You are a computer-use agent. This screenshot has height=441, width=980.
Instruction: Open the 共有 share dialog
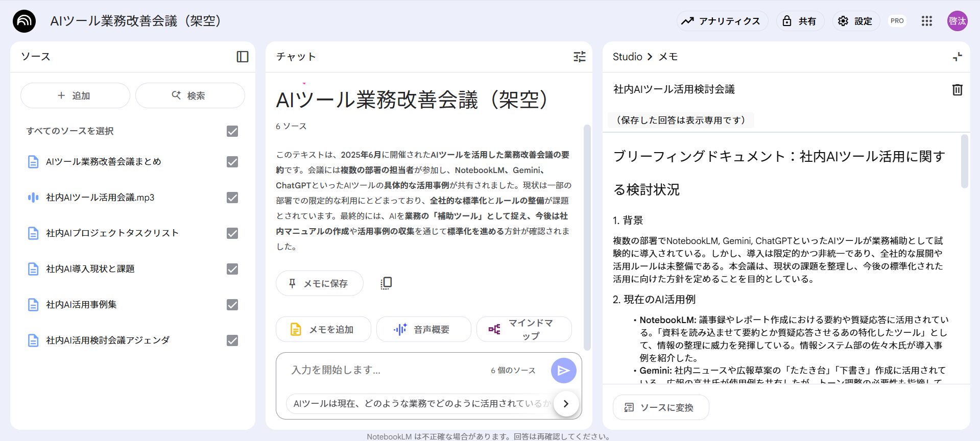pyautogui.click(x=800, y=21)
